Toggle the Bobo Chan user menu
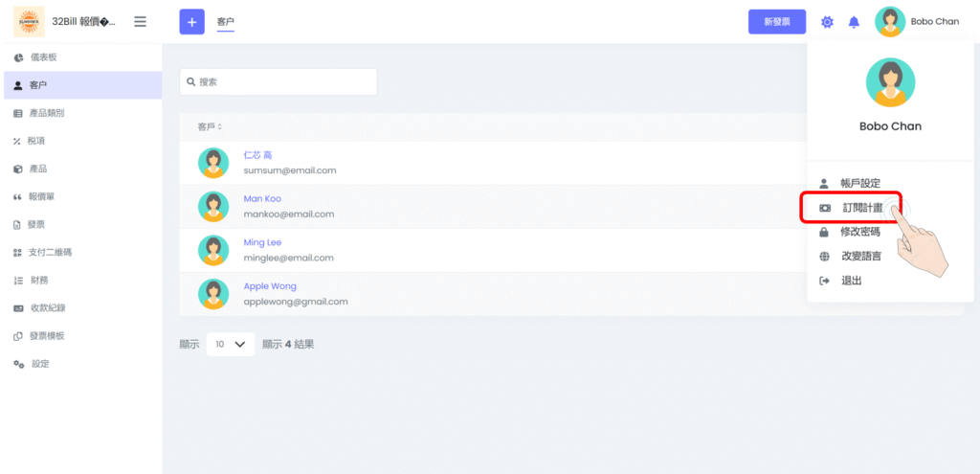This screenshot has height=474, width=980. [x=917, y=22]
